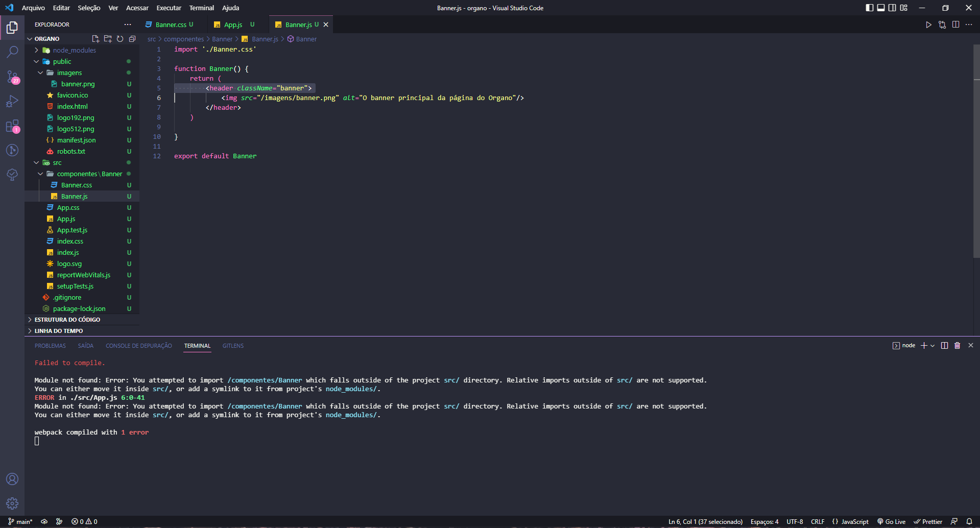980x528 pixels.
Task: Open the Terminal menu in menu bar
Action: (x=202, y=8)
